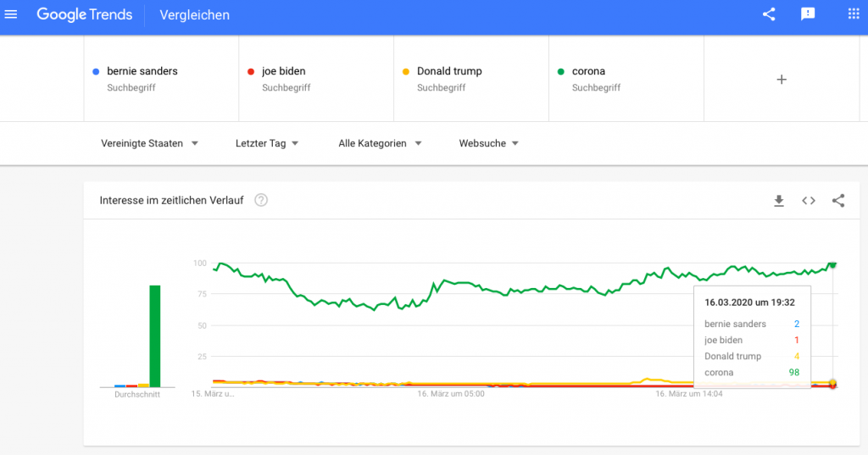Image resolution: width=868 pixels, height=455 pixels.
Task: Click the 50 y-axis label
Action: click(202, 325)
